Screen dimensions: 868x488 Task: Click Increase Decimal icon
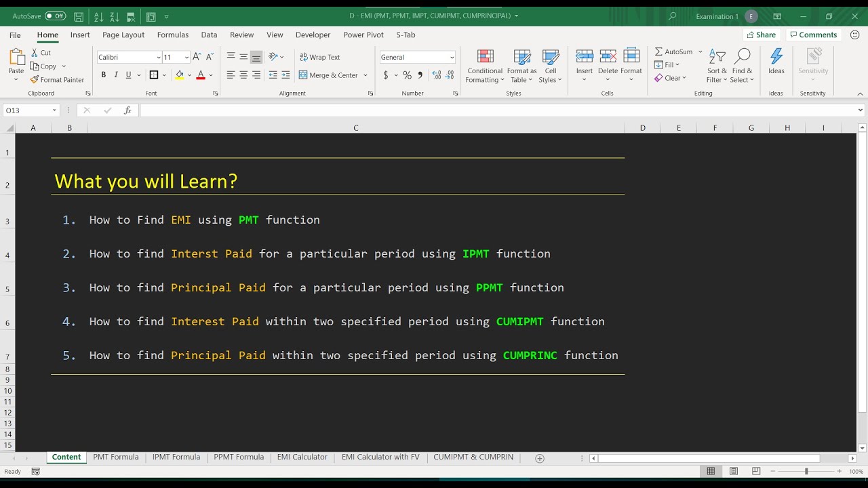pyautogui.click(x=437, y=75)
